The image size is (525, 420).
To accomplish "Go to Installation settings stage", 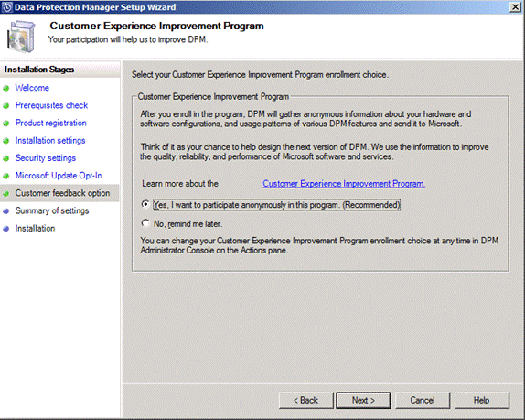I will [x=50, y=140].
